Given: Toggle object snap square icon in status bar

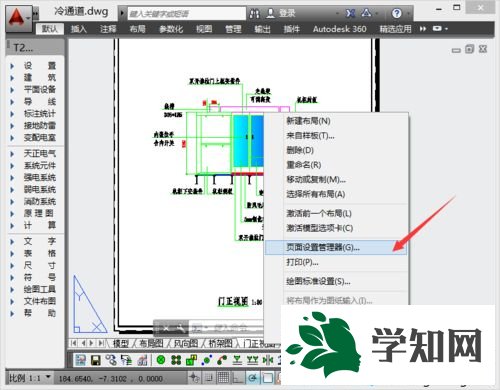Looking at the screenshot, I should [267, 378].
